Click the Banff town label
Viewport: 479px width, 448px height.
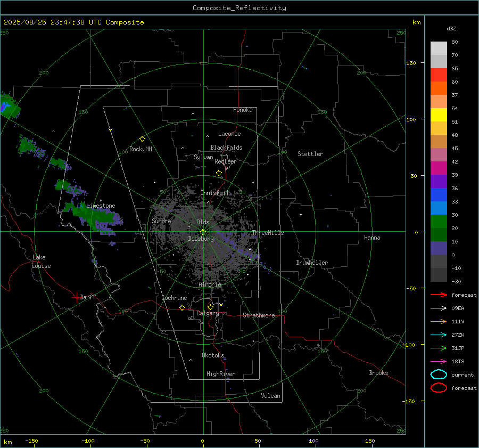[x=88, y=297]
